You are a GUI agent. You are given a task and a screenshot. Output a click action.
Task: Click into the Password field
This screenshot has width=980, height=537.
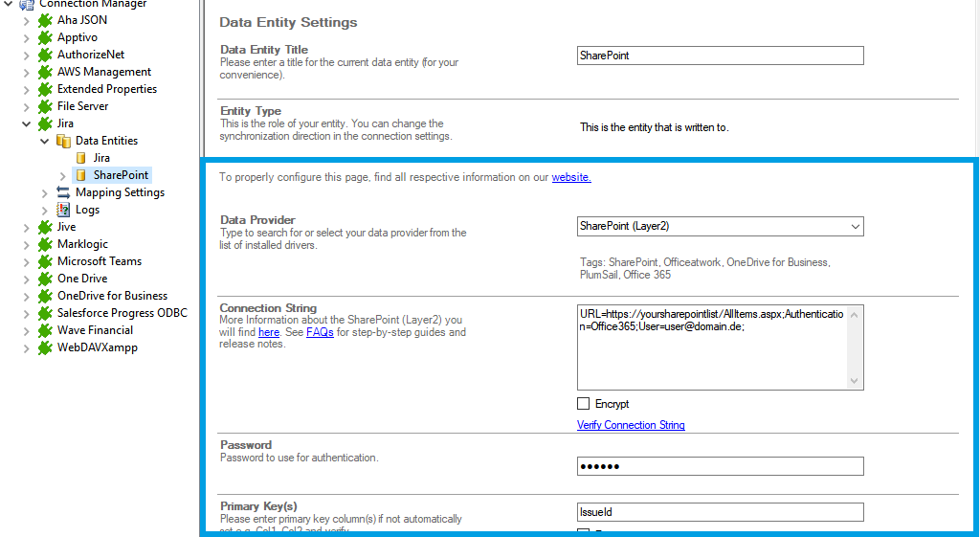(x=720, y=466)
